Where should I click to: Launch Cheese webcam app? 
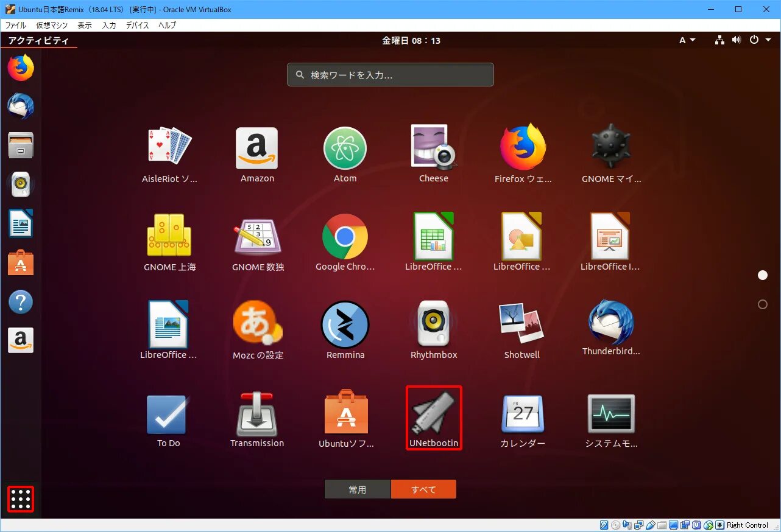[x=433, y=155]
